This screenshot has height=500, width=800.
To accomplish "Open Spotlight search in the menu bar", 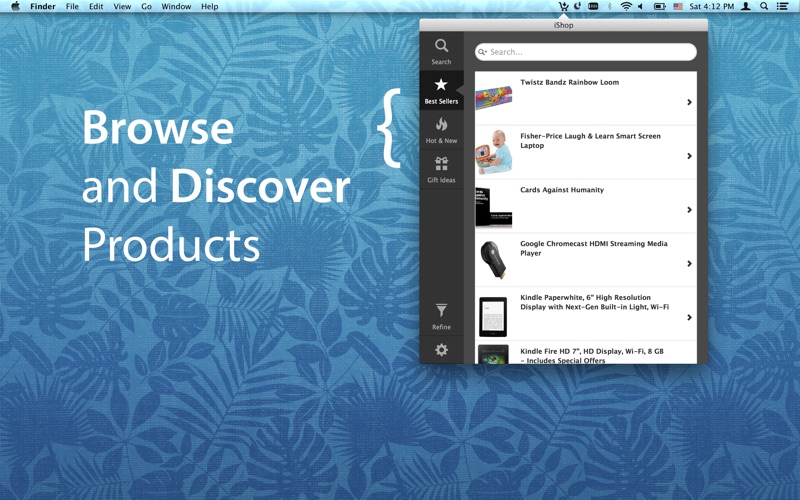I will [764, 6].
